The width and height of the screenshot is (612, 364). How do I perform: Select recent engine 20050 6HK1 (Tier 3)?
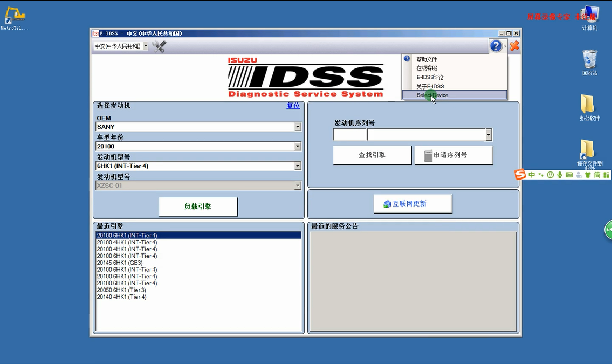198,290
